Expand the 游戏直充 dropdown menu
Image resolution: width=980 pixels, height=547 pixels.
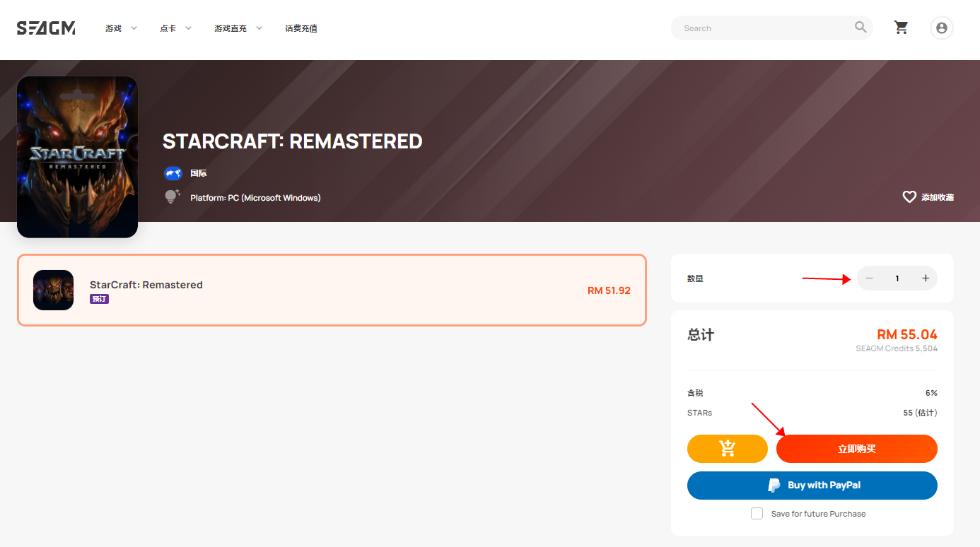(239, 28)
